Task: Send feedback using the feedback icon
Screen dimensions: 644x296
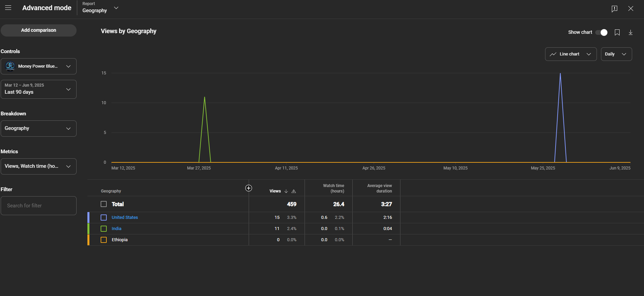Action: [615, 8]
